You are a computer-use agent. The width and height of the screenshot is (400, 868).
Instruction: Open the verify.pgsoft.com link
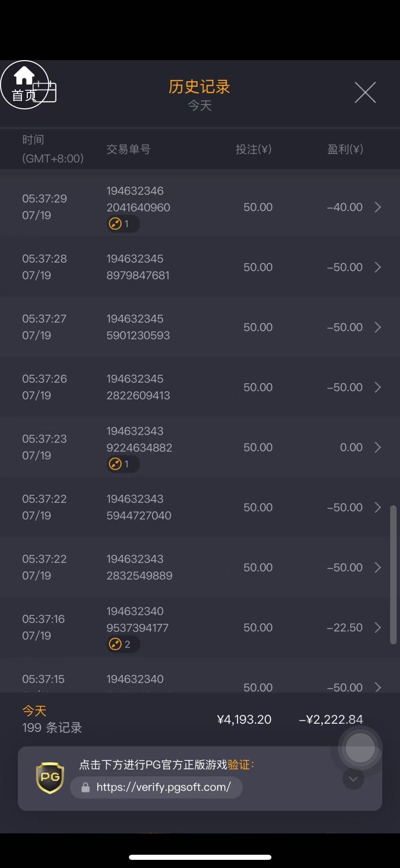point(164,787)
